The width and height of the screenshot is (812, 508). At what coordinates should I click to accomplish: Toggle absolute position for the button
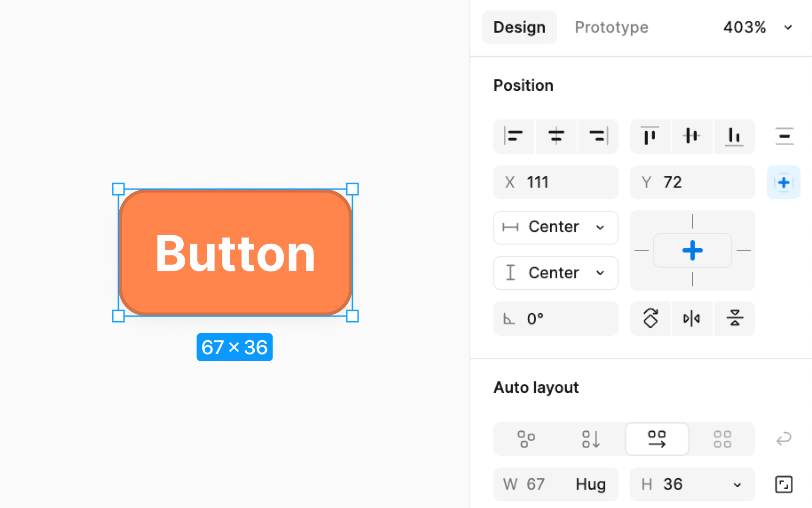coord(783,183)
